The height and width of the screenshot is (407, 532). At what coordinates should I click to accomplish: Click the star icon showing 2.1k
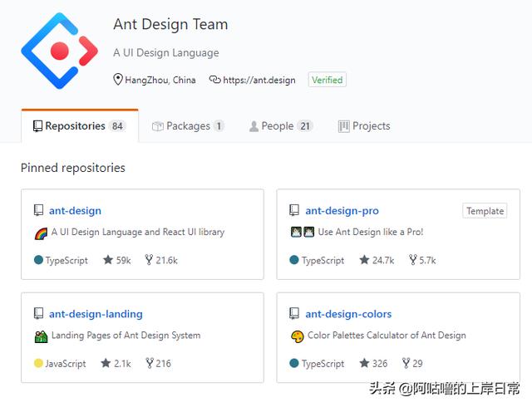[x=106, y=363]
